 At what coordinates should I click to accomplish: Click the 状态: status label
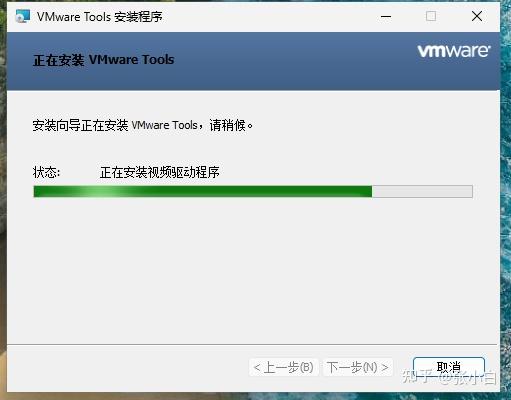(46, 172)
